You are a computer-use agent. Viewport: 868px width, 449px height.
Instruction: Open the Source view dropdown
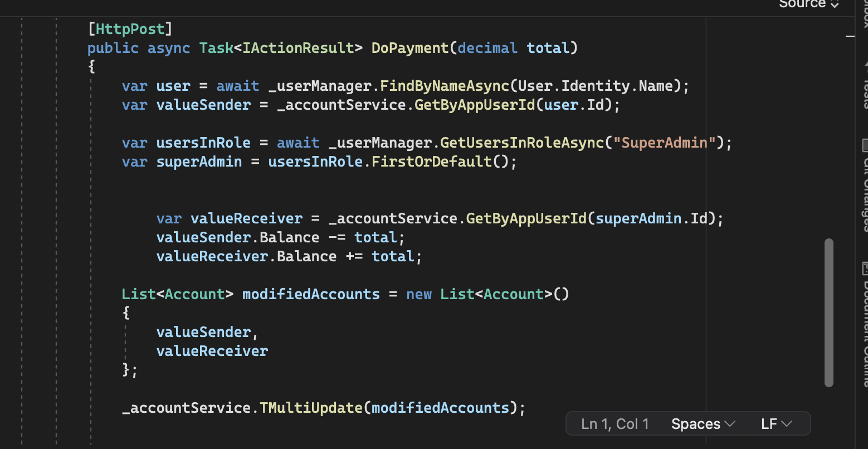pos(808,4)
